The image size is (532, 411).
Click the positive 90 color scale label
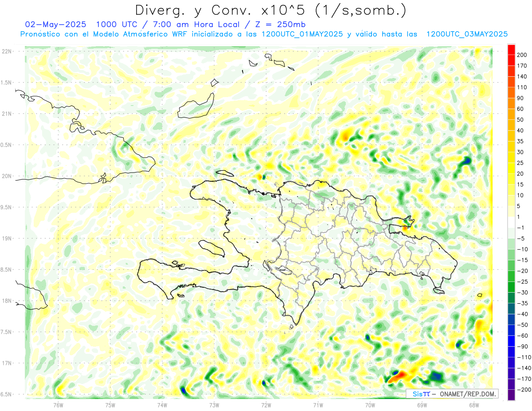521,98
